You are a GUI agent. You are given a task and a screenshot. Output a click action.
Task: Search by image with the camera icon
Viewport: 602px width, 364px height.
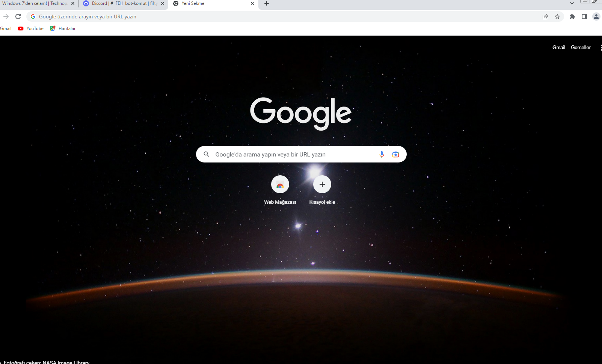click(x=395, y=154)
